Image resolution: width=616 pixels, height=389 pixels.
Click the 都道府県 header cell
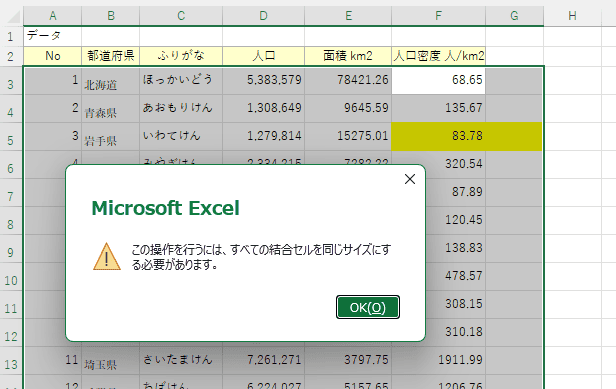111,56
